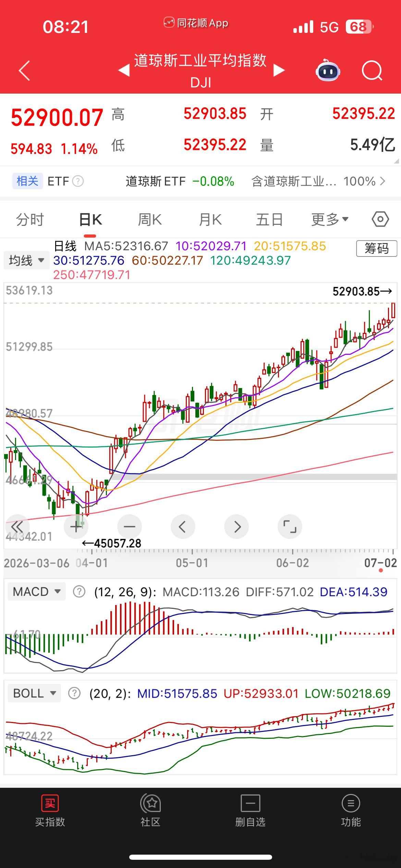Open BOLL indicator help icon
The width and height of the screenshot is (401, 868).
(74, 694)
